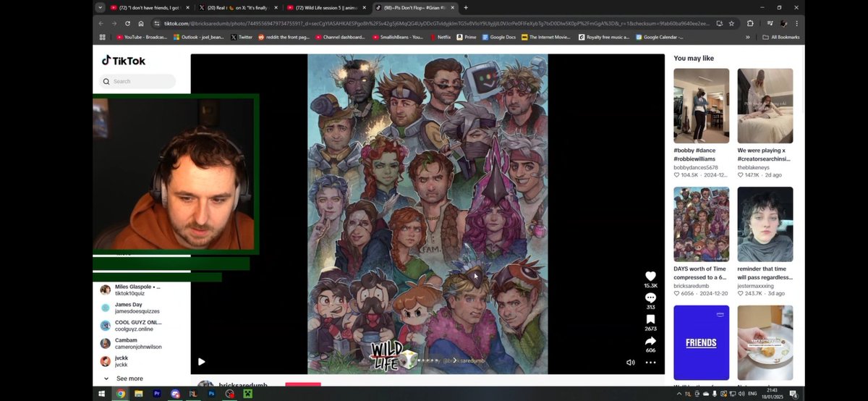
Task: Open the #bobby #dance video thumbnail
Action: tap(701, 106)
